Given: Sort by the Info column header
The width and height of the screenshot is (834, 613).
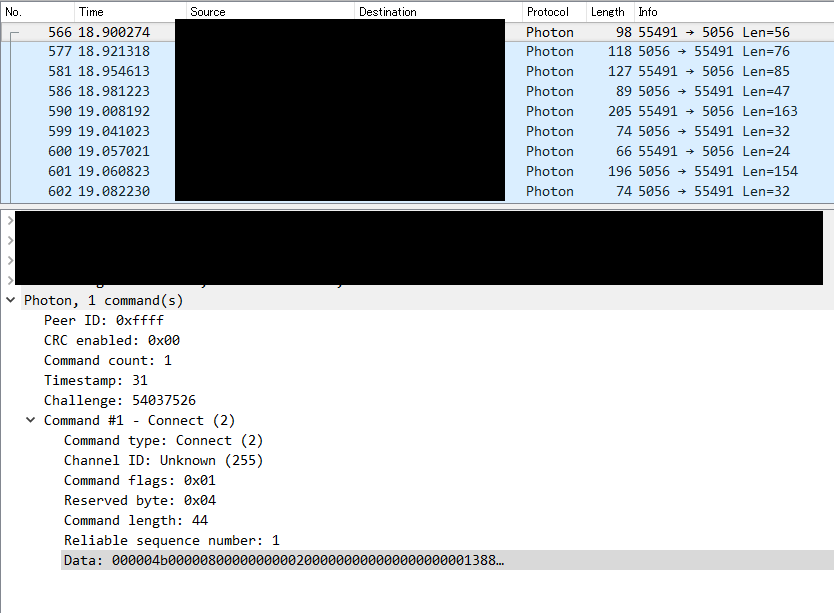Looking at the screenshot, I should [x=734, y=12].
